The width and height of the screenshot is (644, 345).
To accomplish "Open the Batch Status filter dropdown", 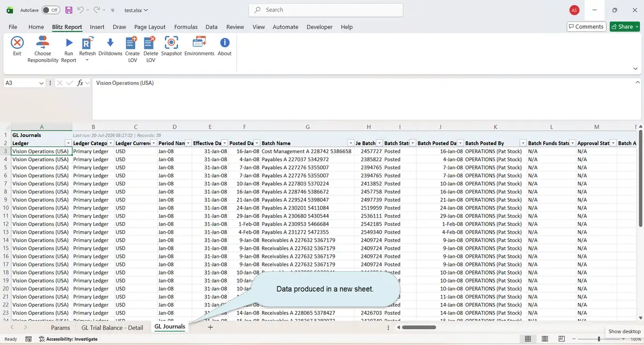I will click(412, 143).
